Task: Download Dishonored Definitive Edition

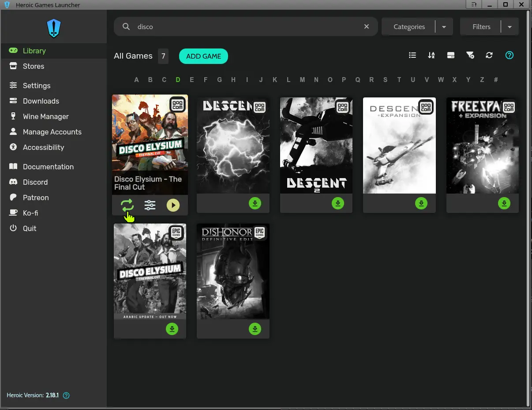Action: pyautogui.click(x=255, y=329)
